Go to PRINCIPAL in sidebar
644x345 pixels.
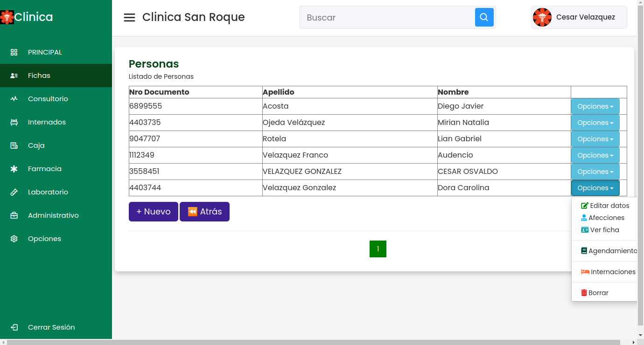[56, 52]
